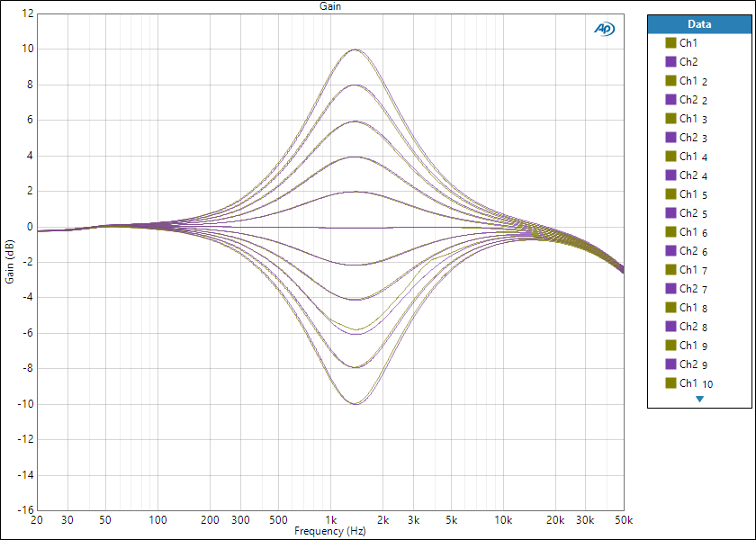
Task: Click the +10 dB curve peak
Action: pos(355,49)
